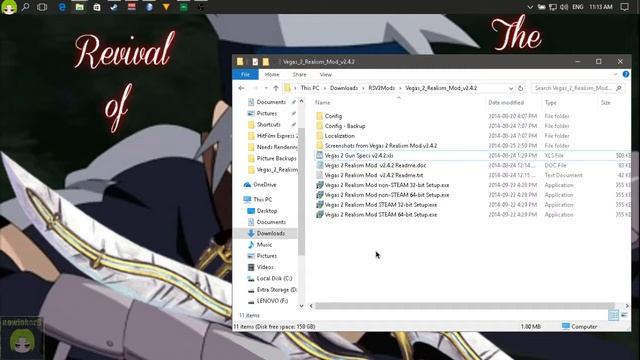Open the File menu tab
Image resolution: width=640 pixels, height=360 pixels.
(245, 74)
